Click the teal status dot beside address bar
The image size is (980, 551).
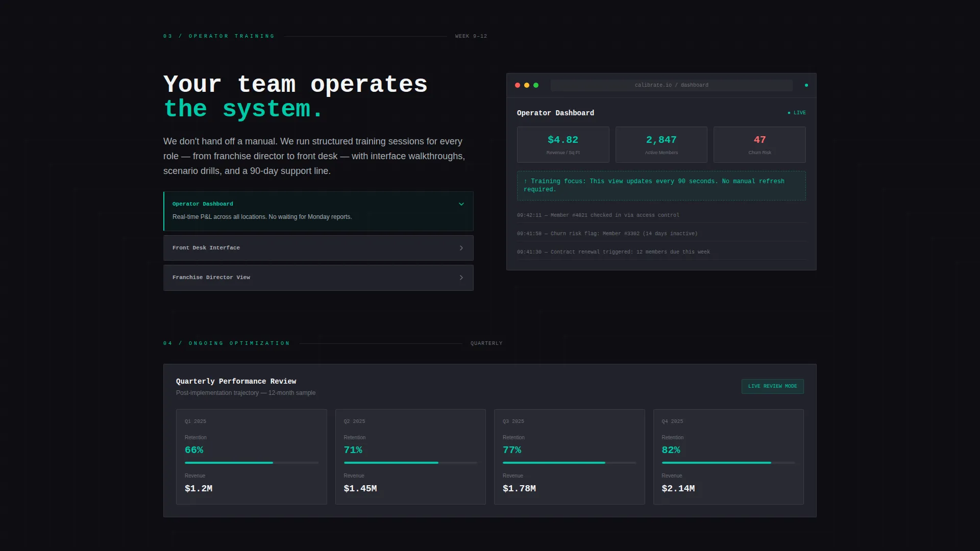[x=806, y=85]
